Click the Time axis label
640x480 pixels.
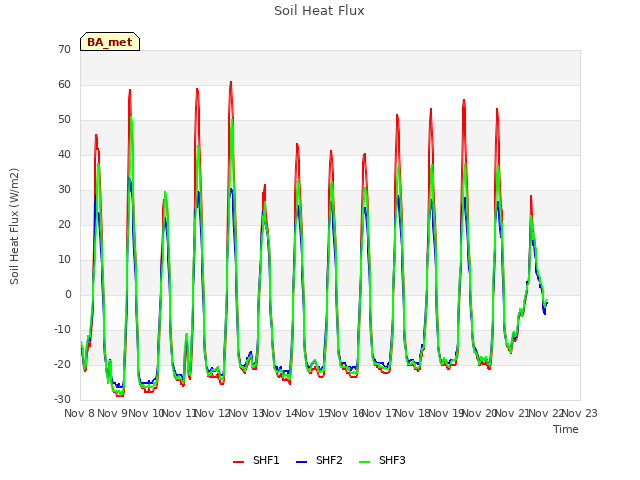[566, 429]
